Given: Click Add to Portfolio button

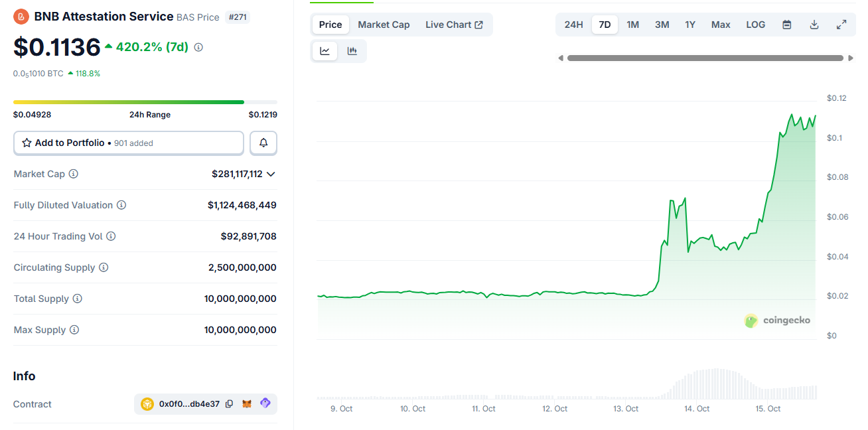Looking at the screenshot, I should click(x=129, y=143).
